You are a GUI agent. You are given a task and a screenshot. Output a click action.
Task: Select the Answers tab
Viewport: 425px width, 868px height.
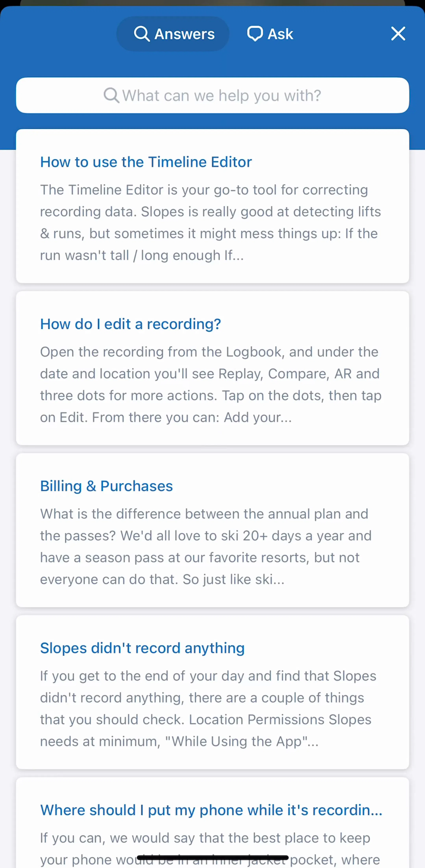[x=173, y=34]
